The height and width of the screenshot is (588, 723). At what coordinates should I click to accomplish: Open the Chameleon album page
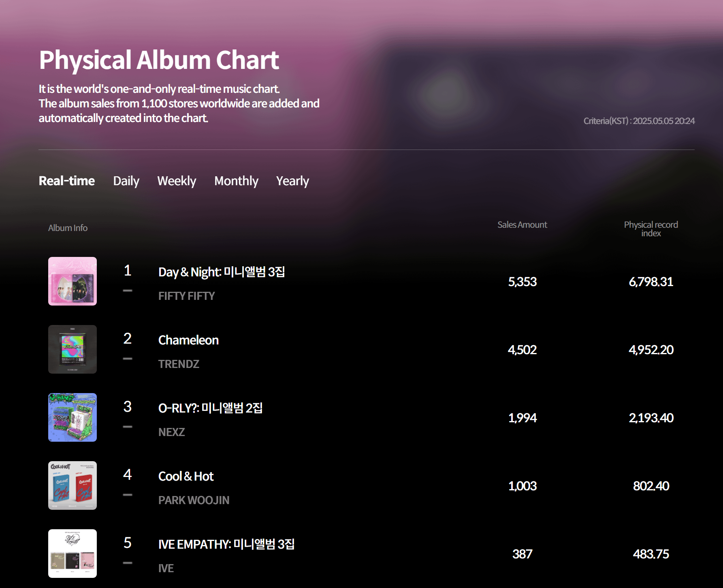click(x=188, y=340)
